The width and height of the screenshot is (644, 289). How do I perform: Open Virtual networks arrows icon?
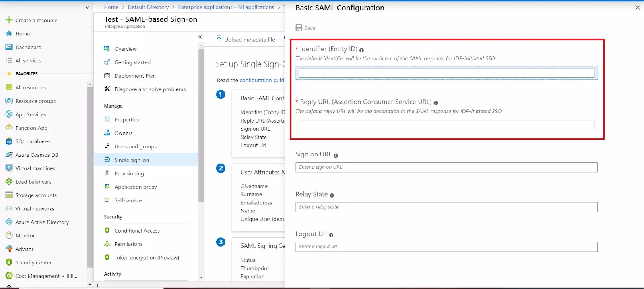click(x=9, y=209)
